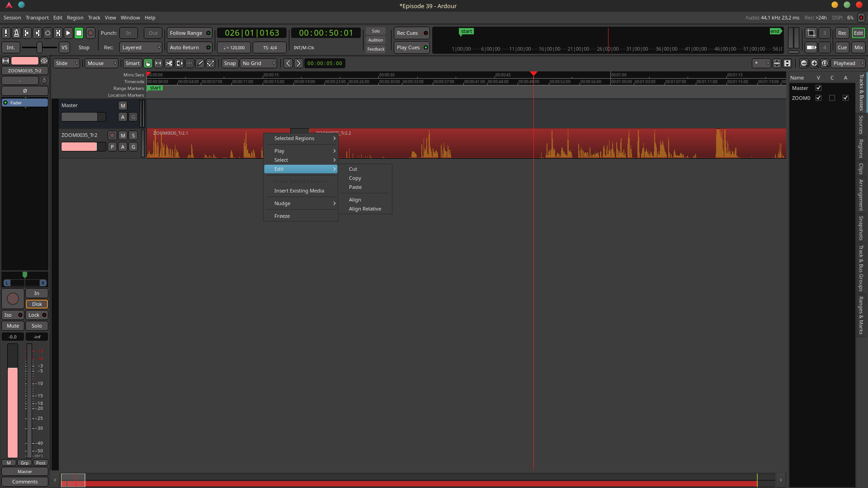Open the Layered record mode dropdown

141,47
